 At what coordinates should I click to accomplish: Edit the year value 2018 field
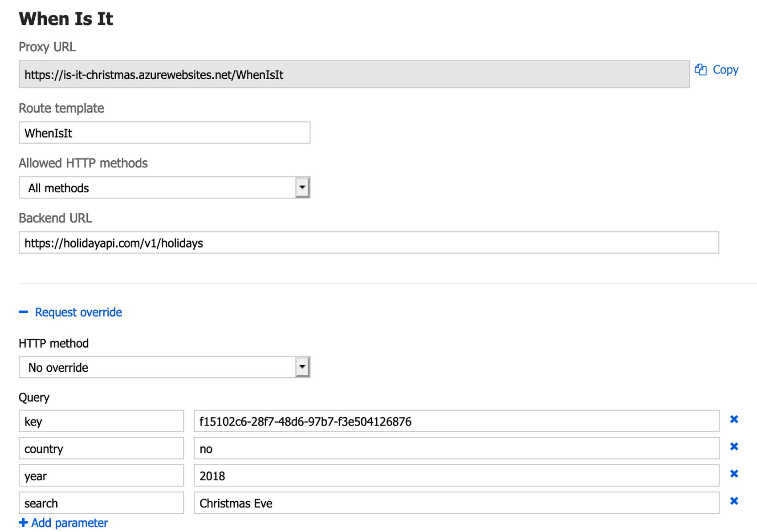tap(456, 475)
